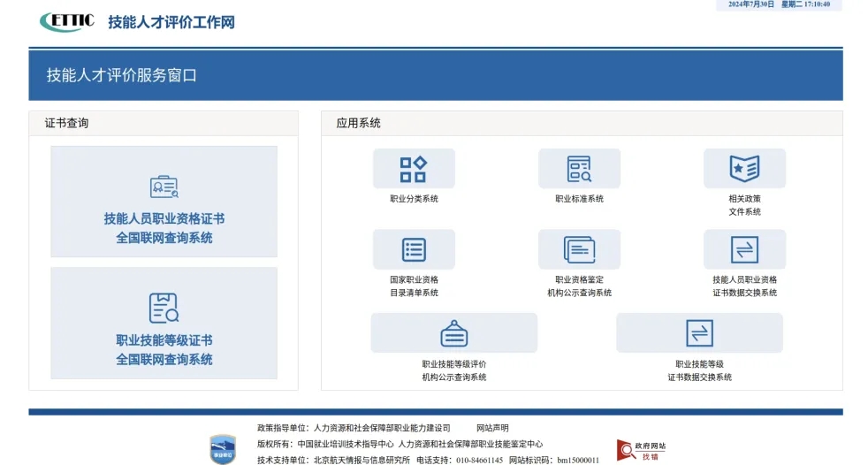Viewport: 868px width, 465px height.
Task: Click the 相关政策文件系统 star book icon
Action: [744, 169]
